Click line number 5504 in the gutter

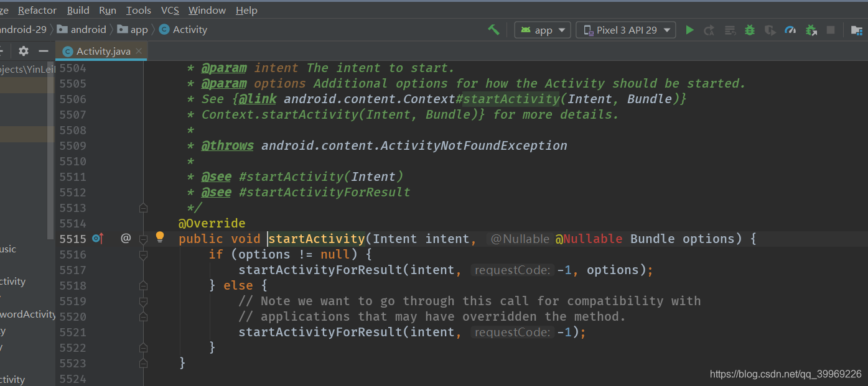click(x=73, y=67)
